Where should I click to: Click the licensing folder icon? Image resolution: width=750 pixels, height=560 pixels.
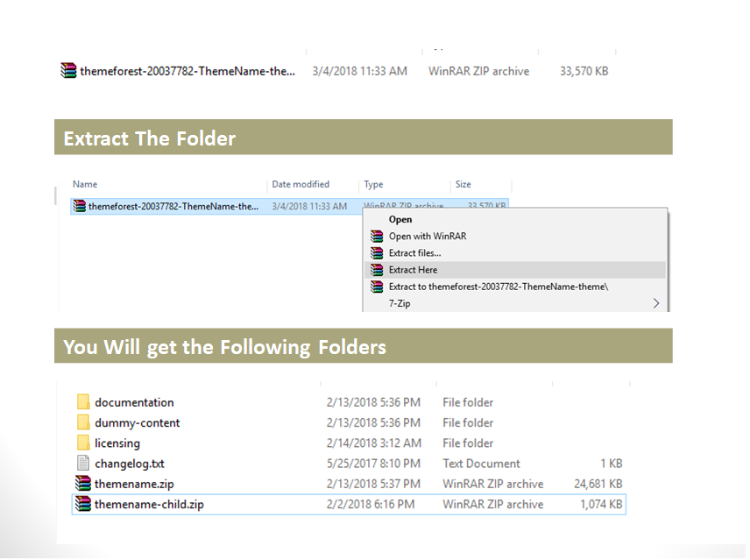83,443
